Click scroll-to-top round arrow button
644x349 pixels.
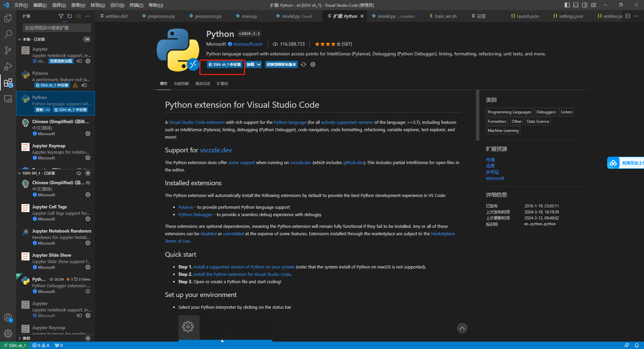[462, 328]
